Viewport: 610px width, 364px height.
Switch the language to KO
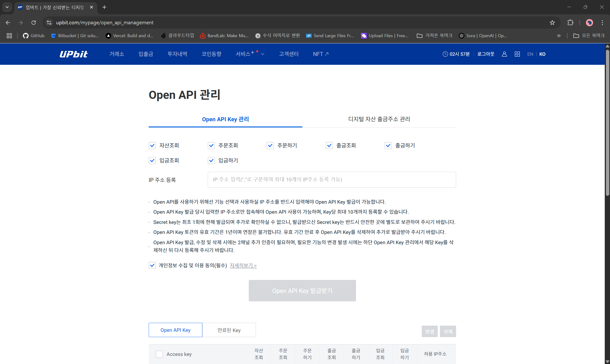click(x=542, y=54)
